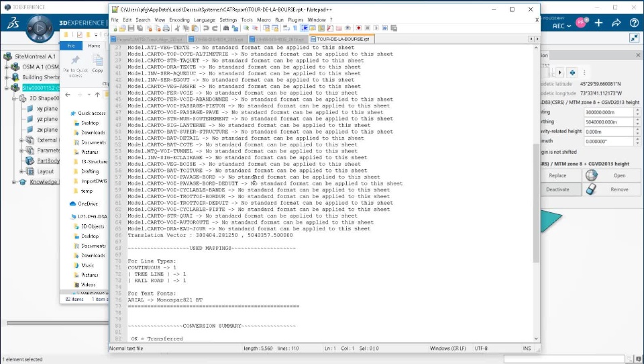Expand the Building Sherbrooke tree node
Viewport: 644px width, 364px height.
(7, 77)
